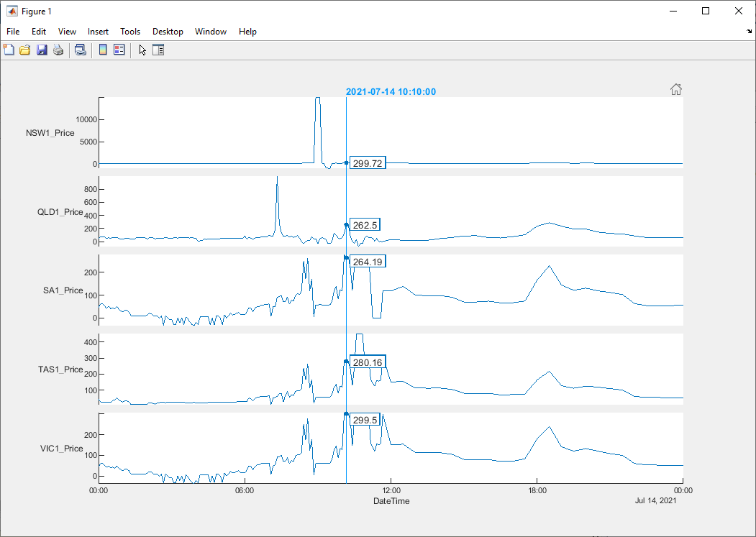Click the QLD1_Price axis label
This screenshot has height=537, width=756.
pos(60,212)
